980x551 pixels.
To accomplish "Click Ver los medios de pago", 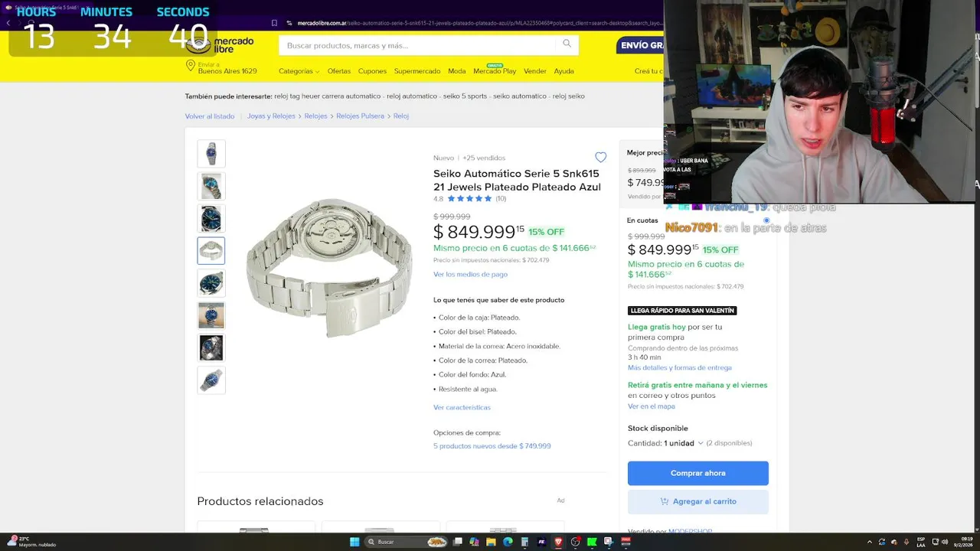I will (470, 274).
